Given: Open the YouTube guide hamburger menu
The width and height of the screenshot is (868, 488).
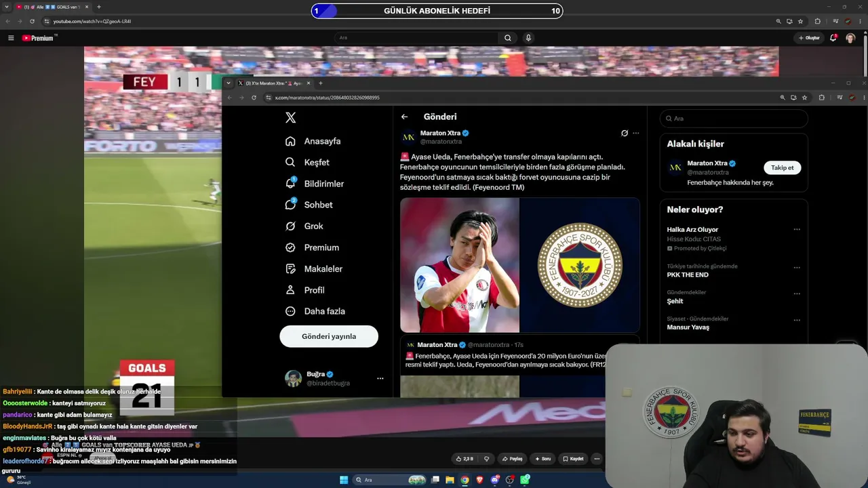Looking at the screenshot, I should pos(11,38).
